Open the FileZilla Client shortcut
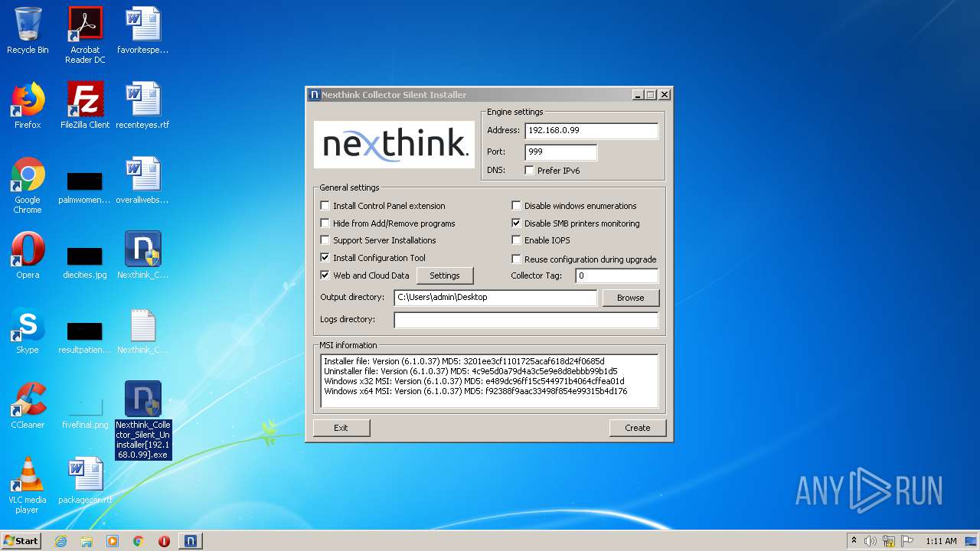This screenshot has height=551, width=980. (85, 106)
